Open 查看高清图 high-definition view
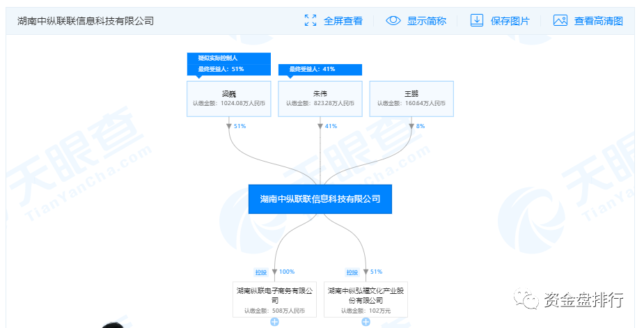Screen dimensions: 644x328 pyautogui.click(x=599, y=21)
